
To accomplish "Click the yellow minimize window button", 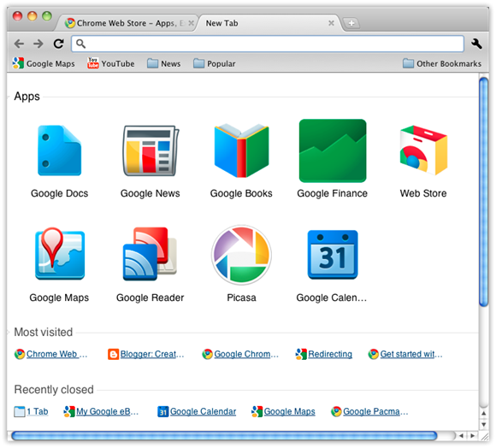I will [32, 15].
